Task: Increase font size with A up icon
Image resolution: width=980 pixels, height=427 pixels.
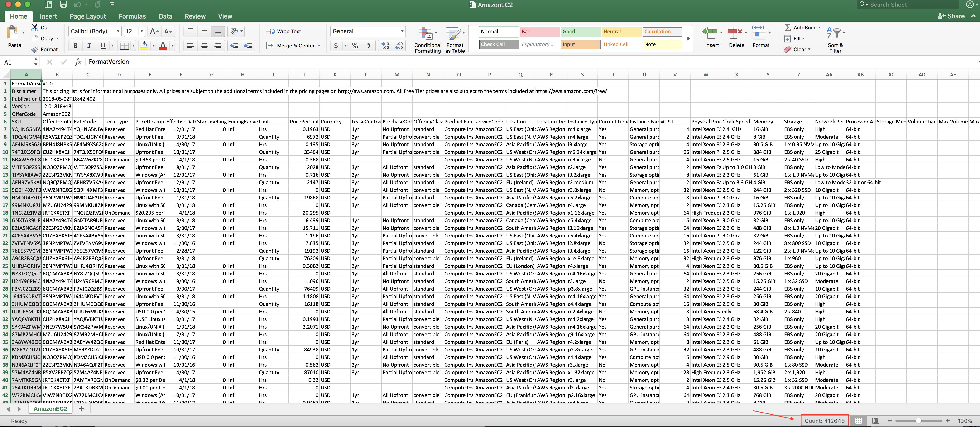Action: (154, 31)
